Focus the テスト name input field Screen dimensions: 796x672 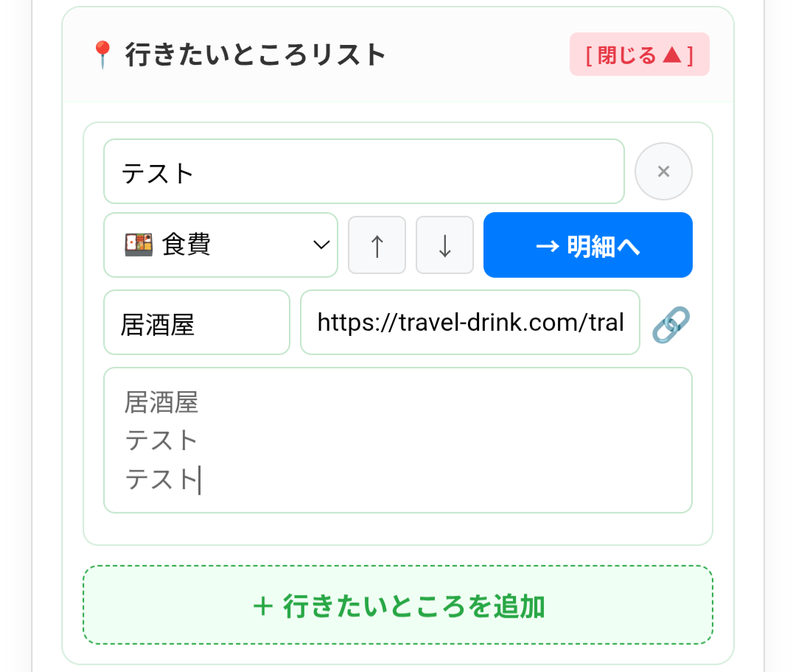tap(363, 172)
